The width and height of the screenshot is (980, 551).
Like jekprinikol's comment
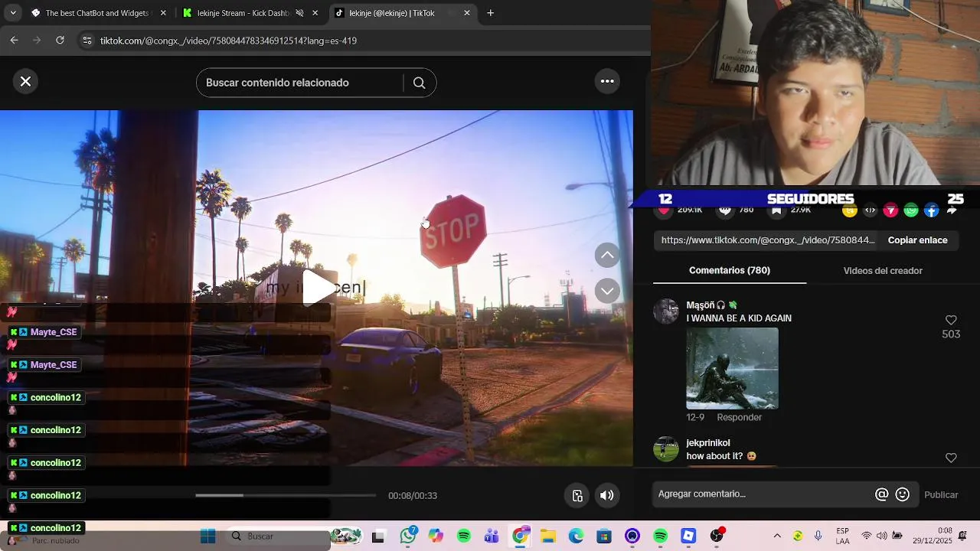coord(951,458)
